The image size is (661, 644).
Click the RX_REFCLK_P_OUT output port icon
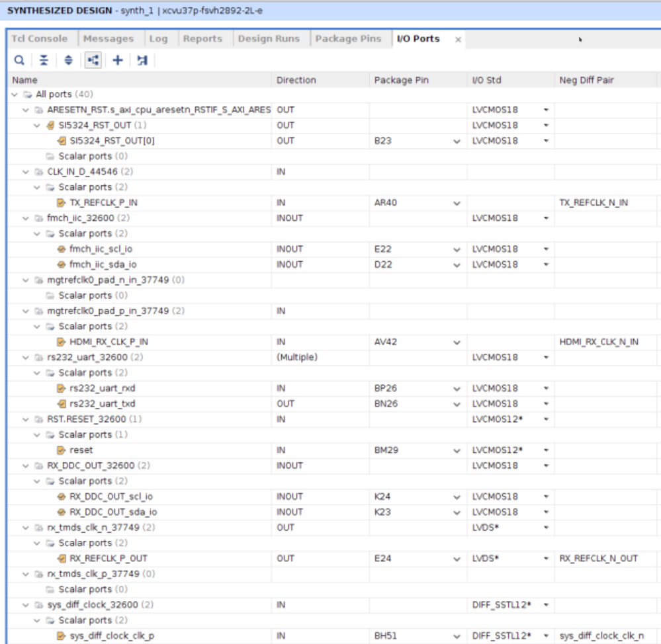62,558
